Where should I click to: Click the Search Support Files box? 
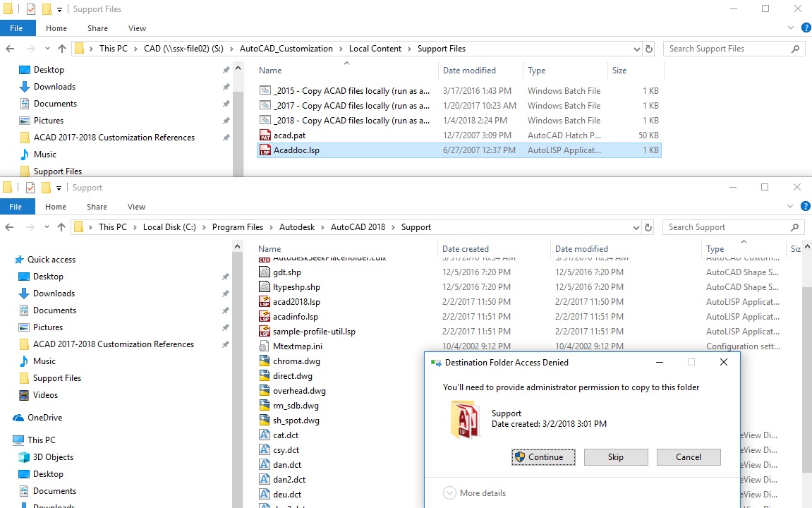734,48
